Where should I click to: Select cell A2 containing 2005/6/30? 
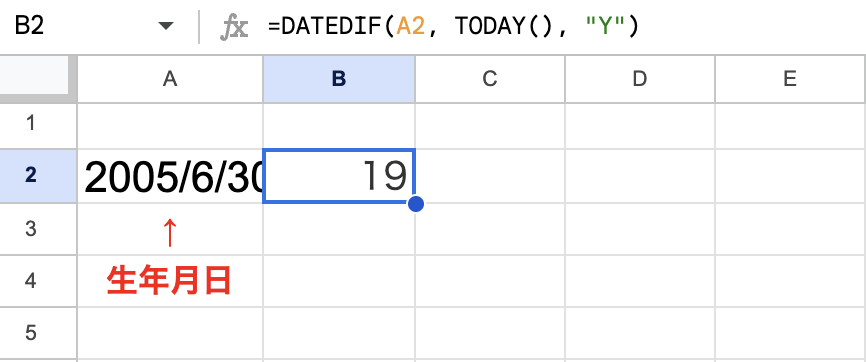170,176
